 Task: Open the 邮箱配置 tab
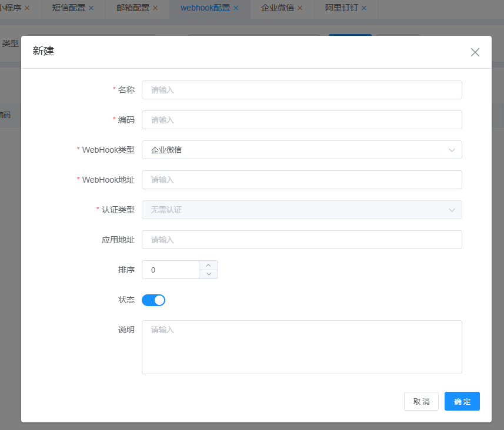click(x=133, y=8)
